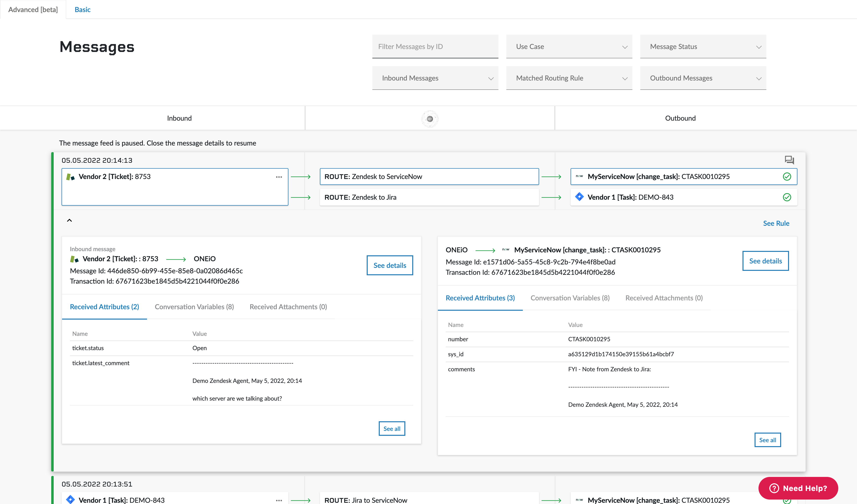857x504 pixels.
Task: Click See all under inbound attributes
Action: click(392, 428)
